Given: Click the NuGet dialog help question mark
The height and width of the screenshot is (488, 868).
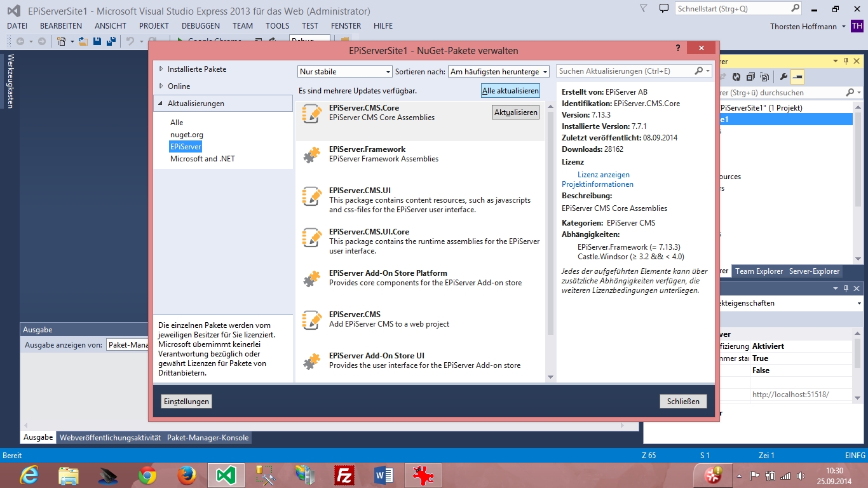Looking at the screenshot, I should 678,49.
